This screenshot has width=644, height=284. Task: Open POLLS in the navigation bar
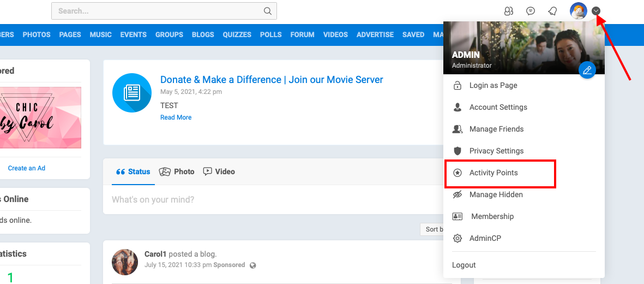click(270, 35)
